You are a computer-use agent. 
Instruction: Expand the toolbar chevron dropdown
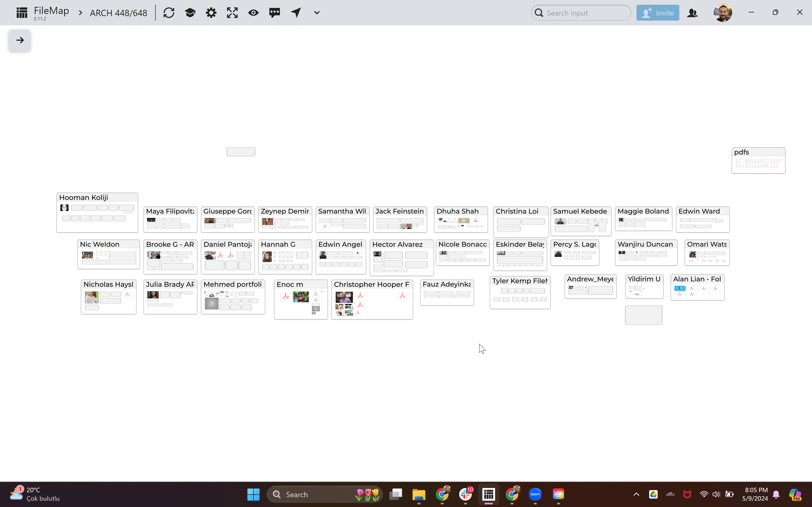317,13
